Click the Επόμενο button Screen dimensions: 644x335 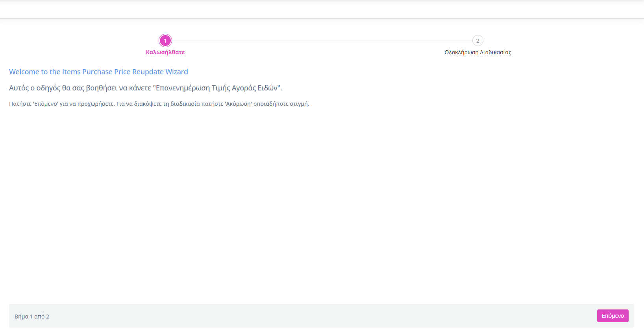[613, 316]
